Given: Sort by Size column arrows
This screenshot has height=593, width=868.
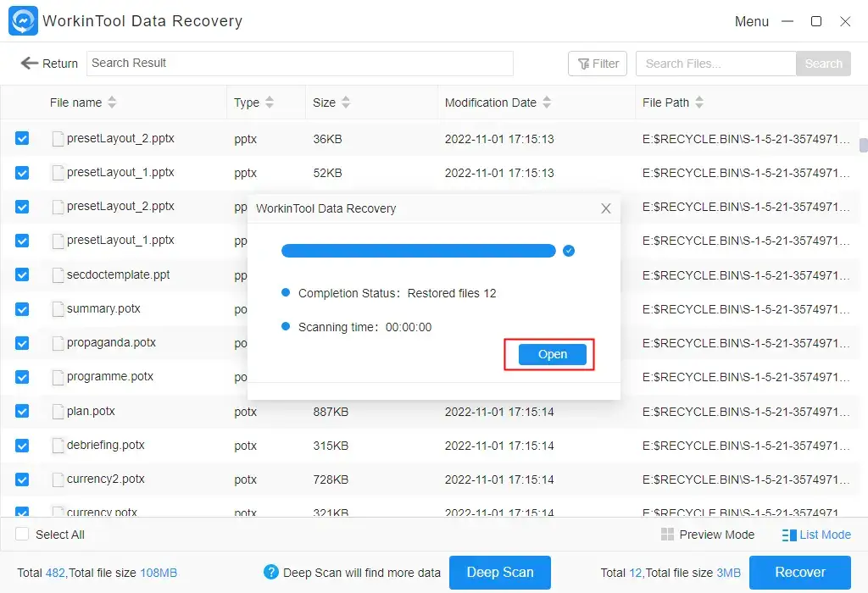Looking at the screenshot, I should (346, 103).
